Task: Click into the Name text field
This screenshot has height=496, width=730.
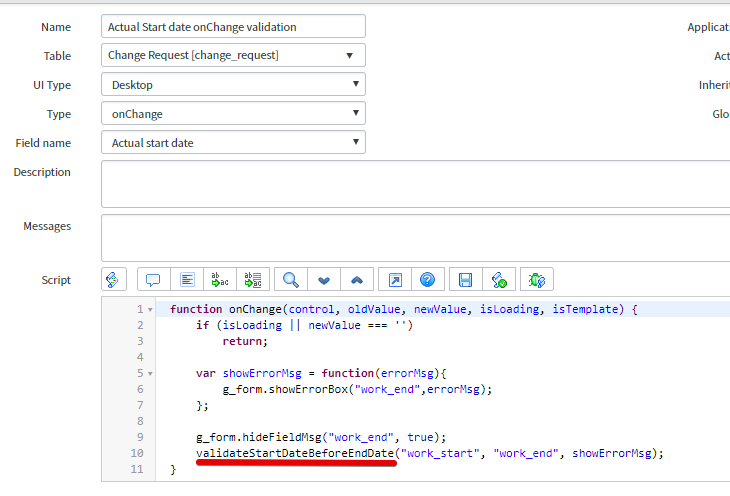Action: 233,27
